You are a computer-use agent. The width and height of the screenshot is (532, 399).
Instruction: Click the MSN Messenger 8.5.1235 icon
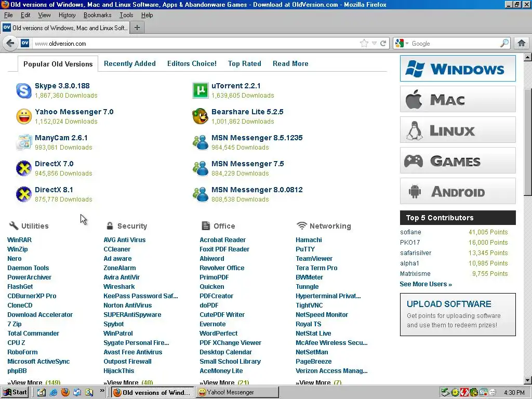(x=200, y=142)
